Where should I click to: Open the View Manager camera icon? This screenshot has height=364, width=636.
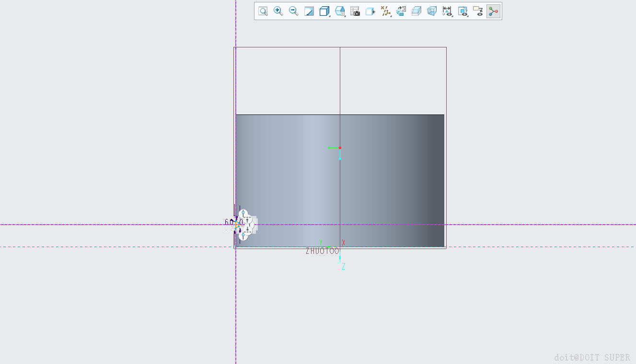click(355, 11)
